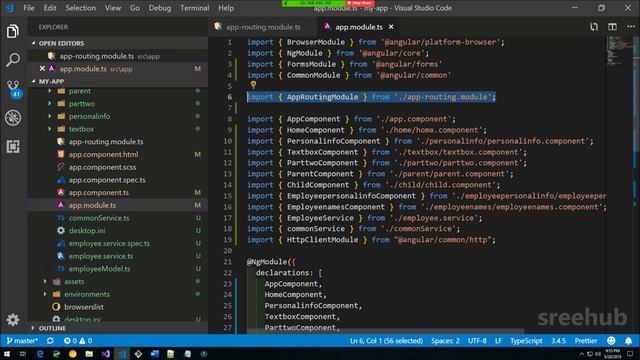The height and width of the screenshot is (360, 640).
Task: Expand the Outline section
Action: click(118, 328)
